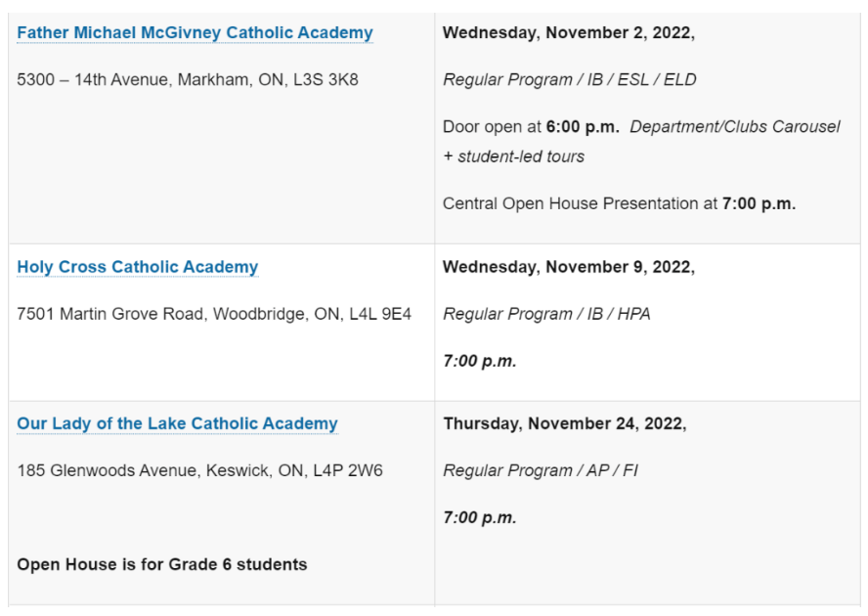
Task: Click the bold 6:00 p.m. door time
Action: coord(582,127)
